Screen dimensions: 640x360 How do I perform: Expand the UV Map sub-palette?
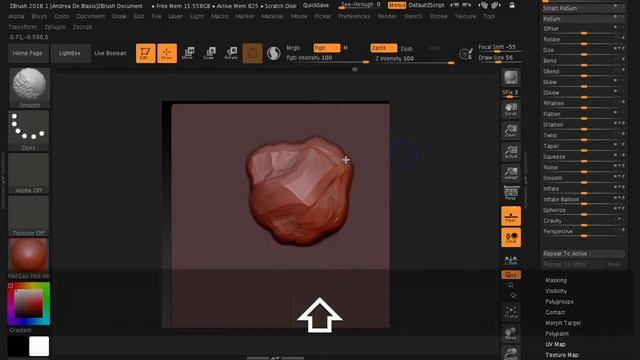(x=555, y=344)
